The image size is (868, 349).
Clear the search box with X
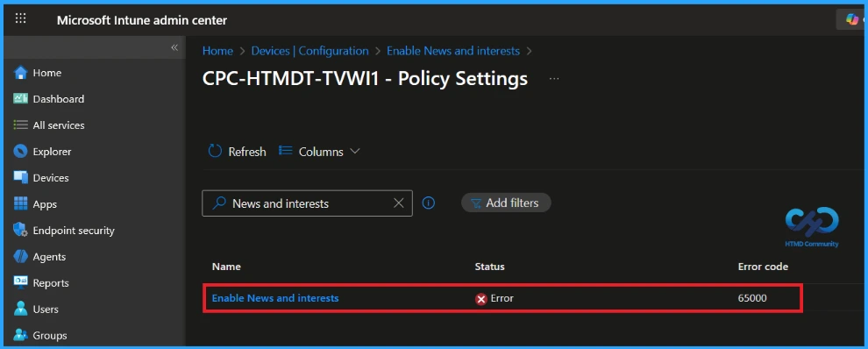click(399, 203)
